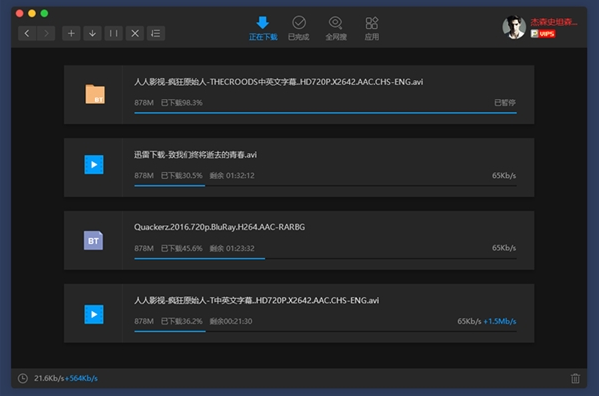Click remaining time 01:23:32
The image size is (599, 396).
[x=240, y=248]
